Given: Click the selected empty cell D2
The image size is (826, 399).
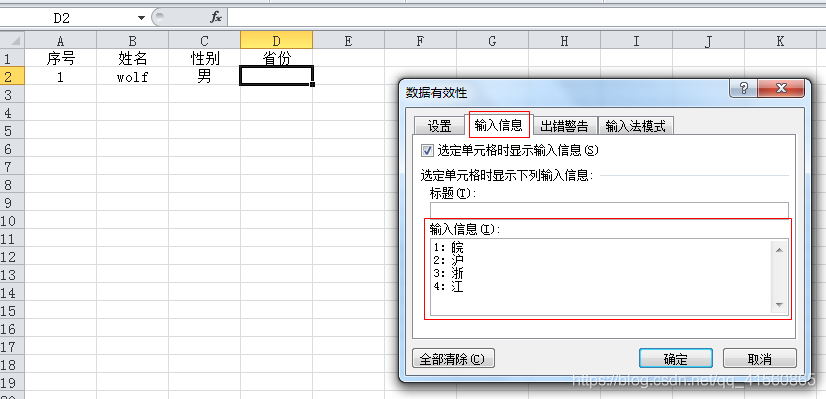Looking at the screenshot, I should (x=276, y=76).
